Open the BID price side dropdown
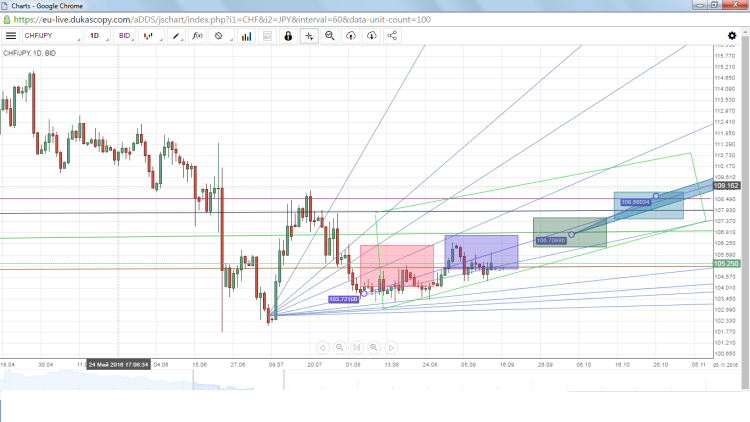The width and height of the screenshot is (750, 422). point(126,35)
